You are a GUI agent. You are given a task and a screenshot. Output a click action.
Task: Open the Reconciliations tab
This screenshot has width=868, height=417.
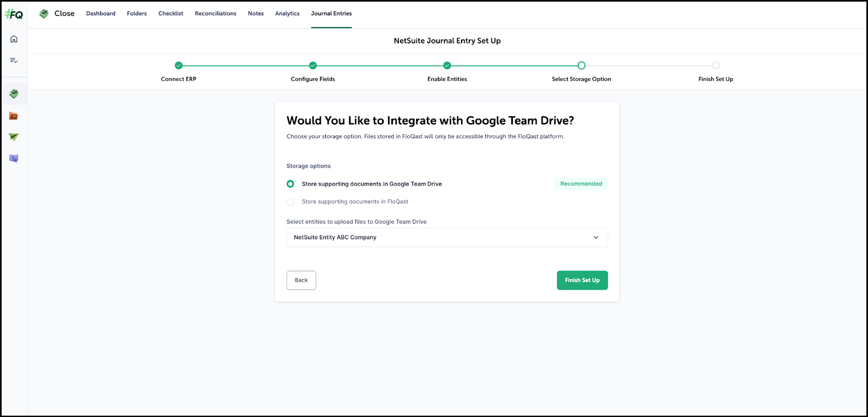pos(215,14)
